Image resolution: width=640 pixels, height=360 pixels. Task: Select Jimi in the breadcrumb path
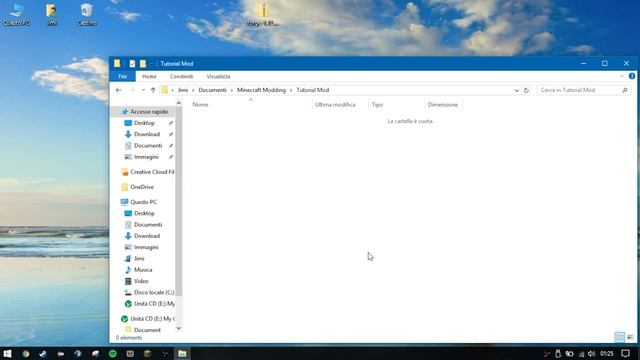pos(183,90)
